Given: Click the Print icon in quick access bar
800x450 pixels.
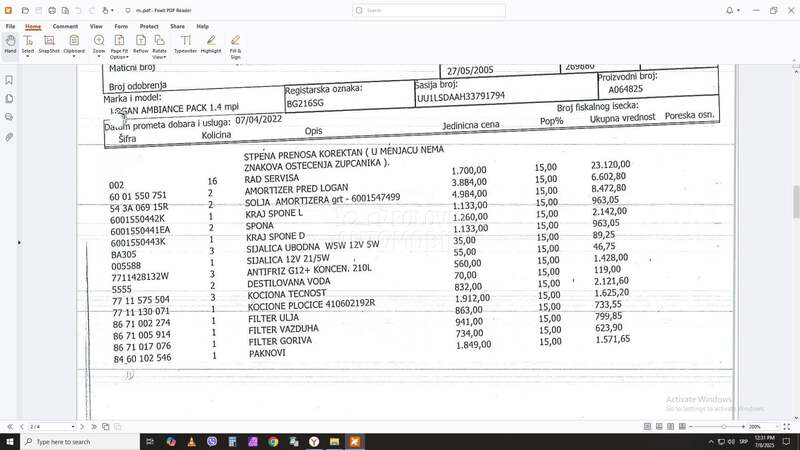Looking at the screenshot, I should tap(52, 10).
